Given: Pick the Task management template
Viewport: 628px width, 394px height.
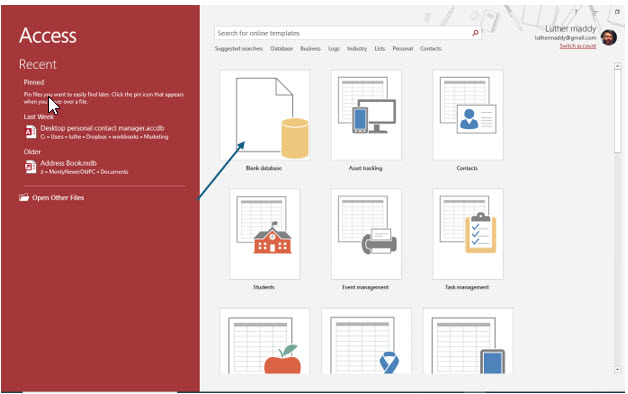Looking at the screenshot, I should click(x=468, y=234).
